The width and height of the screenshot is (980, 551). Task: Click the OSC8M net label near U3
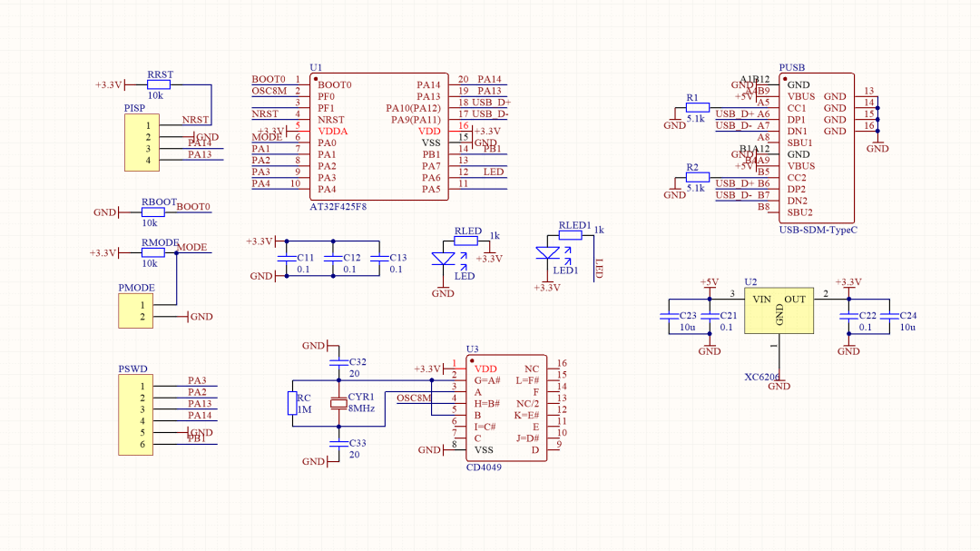click(414, 398)
